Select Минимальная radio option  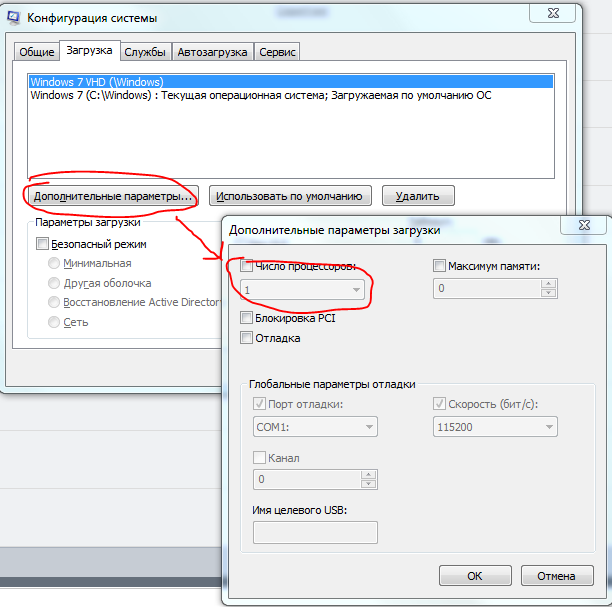pyautogui.click(x=53, y=263)
